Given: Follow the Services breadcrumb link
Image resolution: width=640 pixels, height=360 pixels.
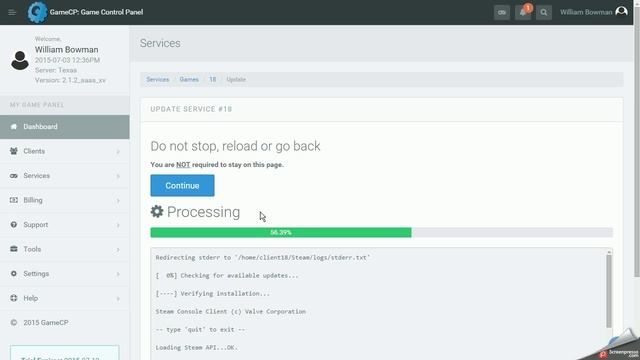Looking at the screenshot, I should tap(158, 79).
